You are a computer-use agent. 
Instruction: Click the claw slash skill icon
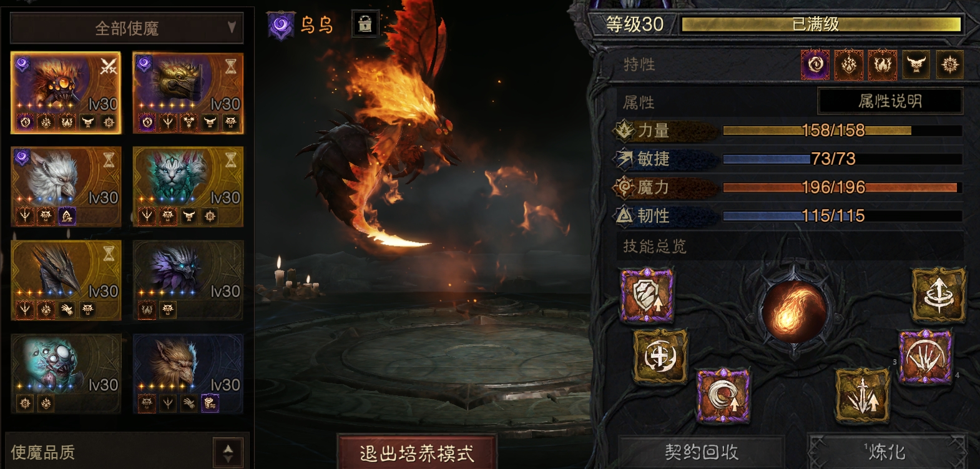926,357
